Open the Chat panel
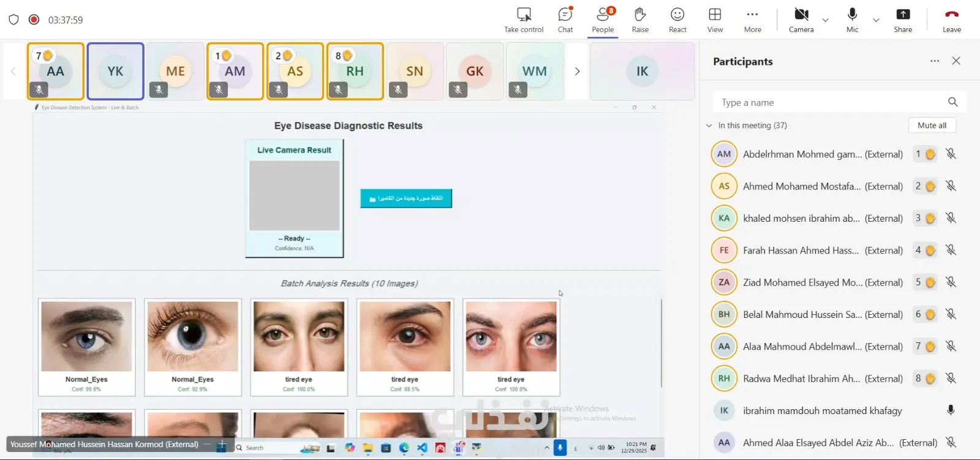980x460 pixels. click(x=565, y=20)
